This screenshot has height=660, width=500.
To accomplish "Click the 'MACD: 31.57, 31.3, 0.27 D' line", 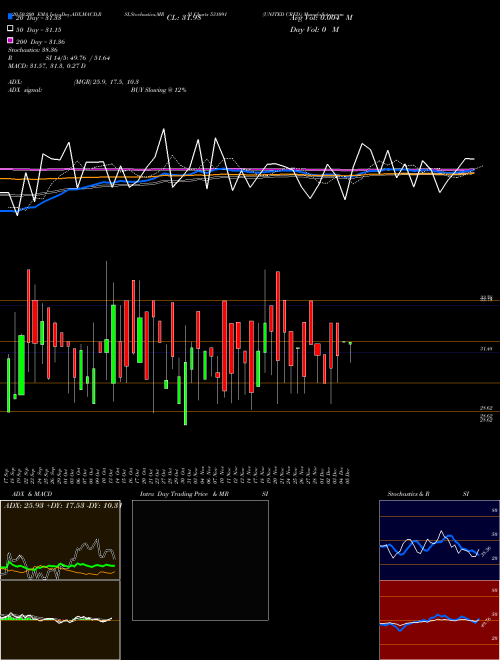I will pos(47,66).
